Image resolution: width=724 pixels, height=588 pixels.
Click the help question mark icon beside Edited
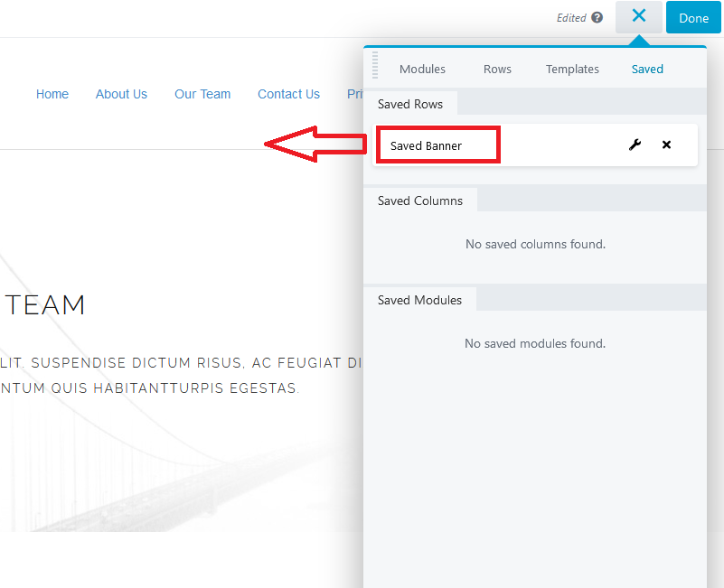pyautogui.click(x=597, y=17)
